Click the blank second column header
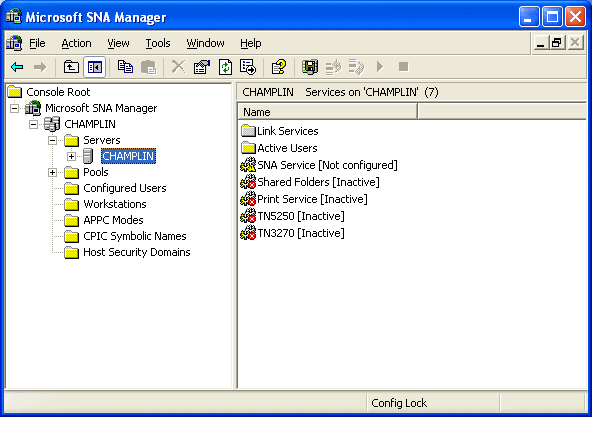This screenshot has width=592, height=421. tap(502, 112)
